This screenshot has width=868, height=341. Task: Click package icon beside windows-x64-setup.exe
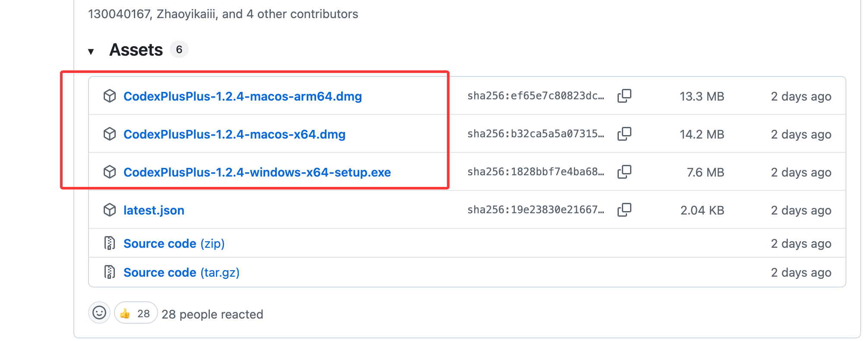[110, 172]
